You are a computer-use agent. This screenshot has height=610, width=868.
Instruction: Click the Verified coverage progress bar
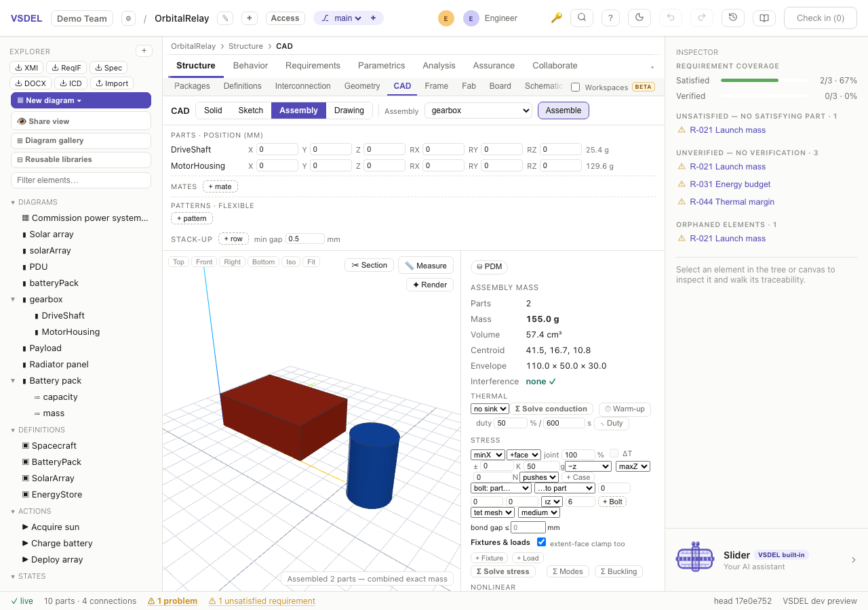(764, 96)
